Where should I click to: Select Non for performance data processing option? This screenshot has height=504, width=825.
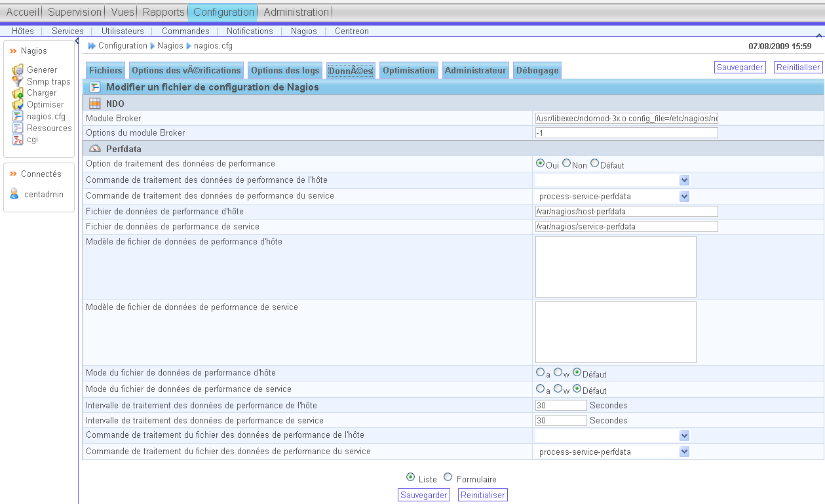tap(566, 163)
